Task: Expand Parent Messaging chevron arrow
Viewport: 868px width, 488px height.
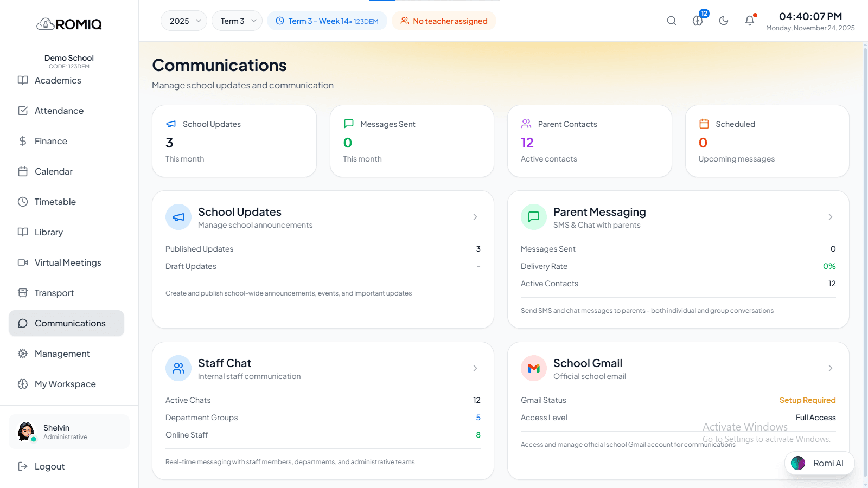Action: (831, 217)
